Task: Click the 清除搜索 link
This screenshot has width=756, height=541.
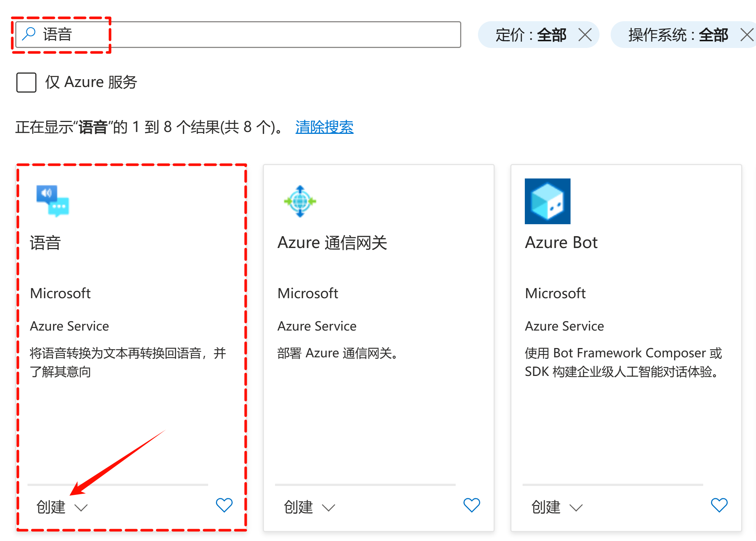Action: click(324, 127)
